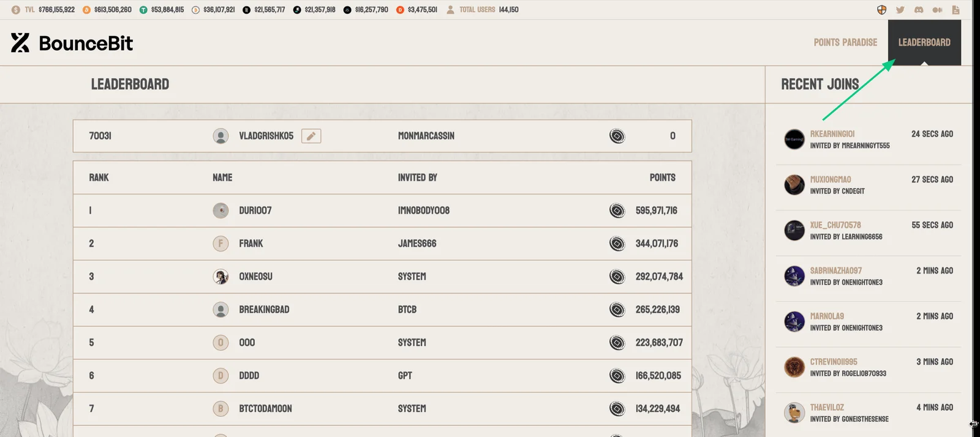Click JAMES666 in the Invited By column
This screenshot has width=980, height=437.
click(417, 244)
